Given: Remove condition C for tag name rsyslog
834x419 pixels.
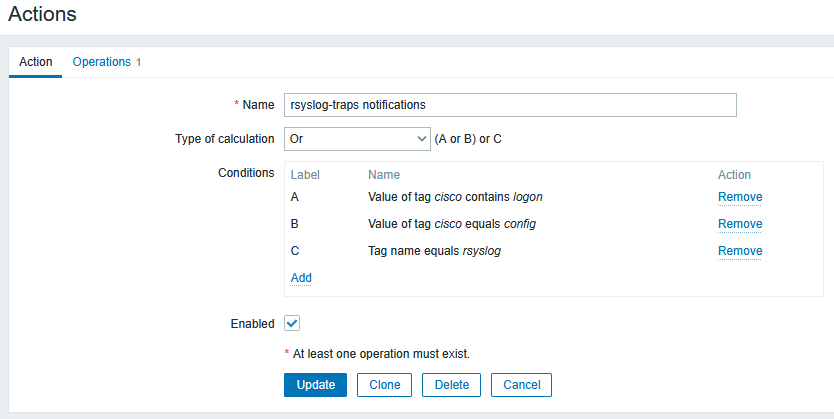Looking at the screenshot, I should click(739, 251).
